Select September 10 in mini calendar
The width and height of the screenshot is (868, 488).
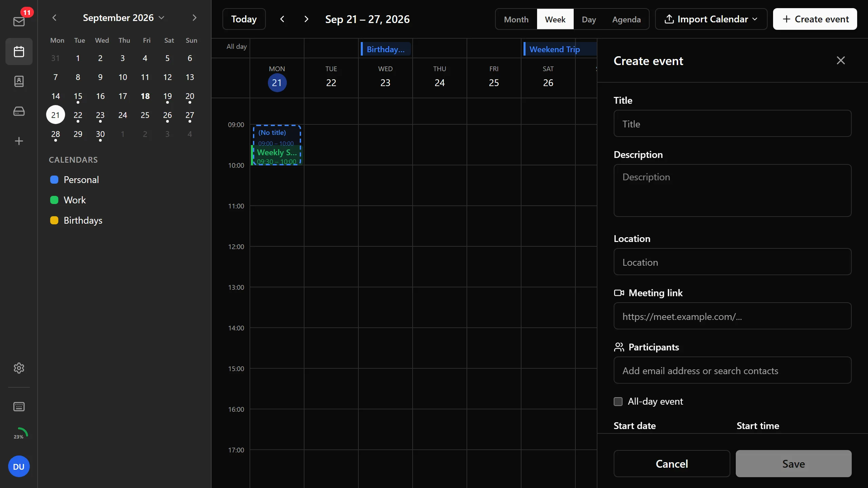[123, 77]
